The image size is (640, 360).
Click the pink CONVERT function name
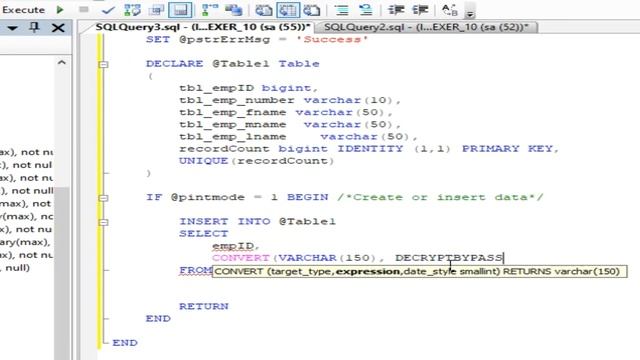[x=240, y=258]
